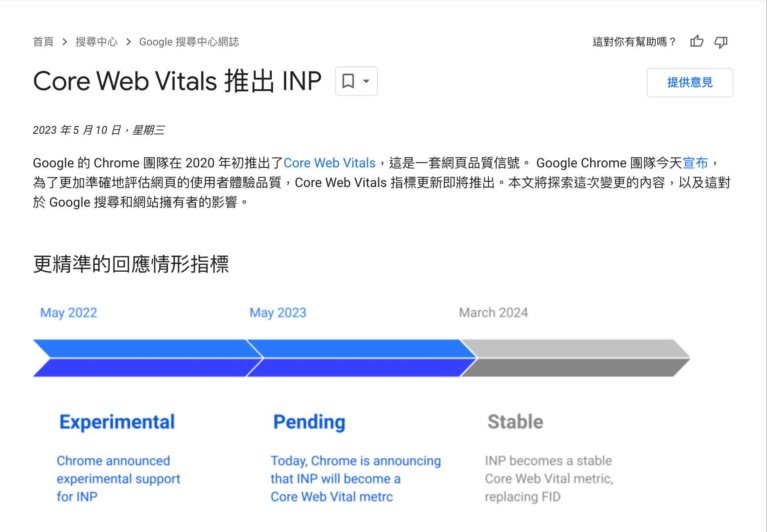Click the March 2024 timeline label

click(x=493, y=313)
